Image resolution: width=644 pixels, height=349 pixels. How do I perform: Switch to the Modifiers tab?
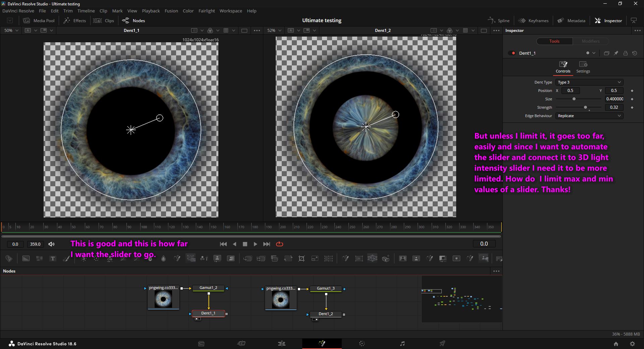[590, 41]
